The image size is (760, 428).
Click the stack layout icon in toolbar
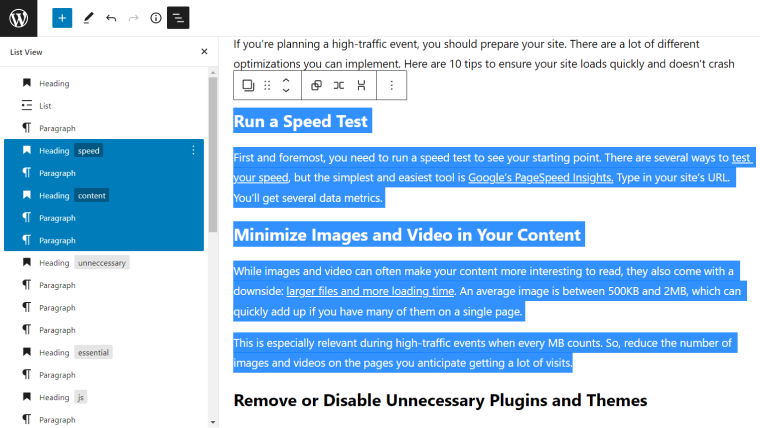pyautogui.click(x=361, y=85)
